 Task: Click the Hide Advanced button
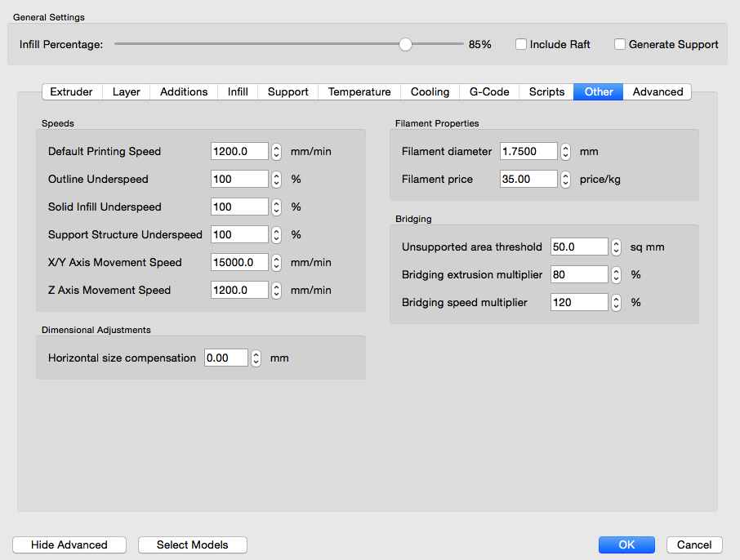coord(69,545)
